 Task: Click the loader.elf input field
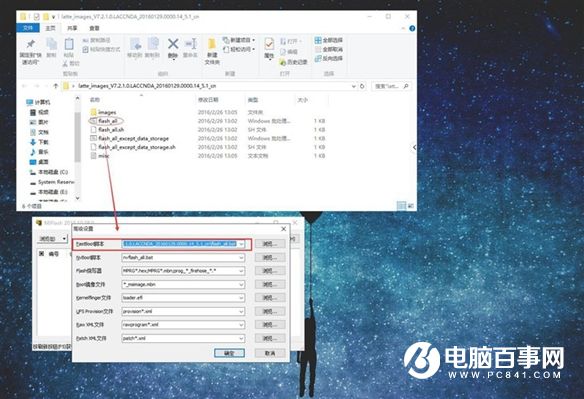[183, 298]
